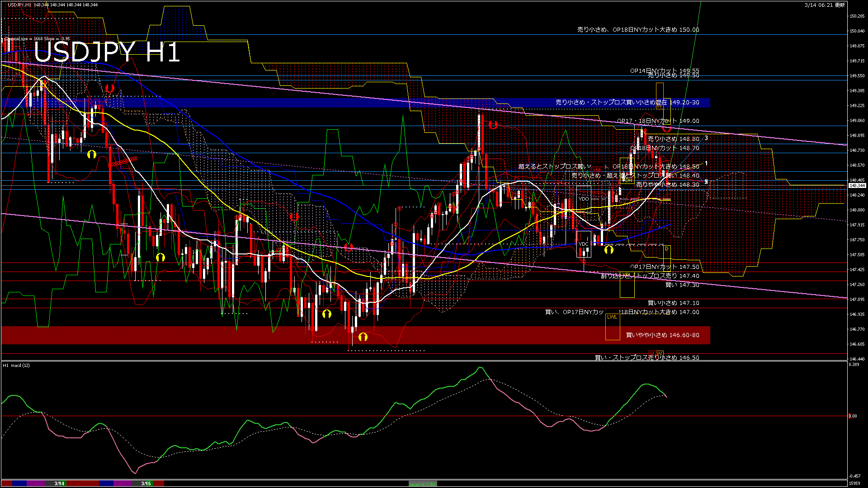868x488 pixels.
Task: Click red down arrow below the 149.00 label
Action: click(x=667, y=128)
